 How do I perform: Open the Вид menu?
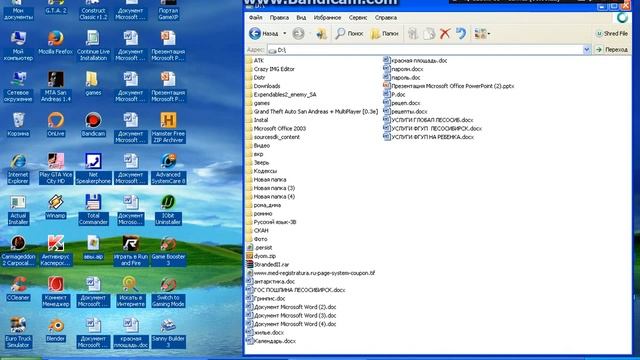[x=301, y=18]
